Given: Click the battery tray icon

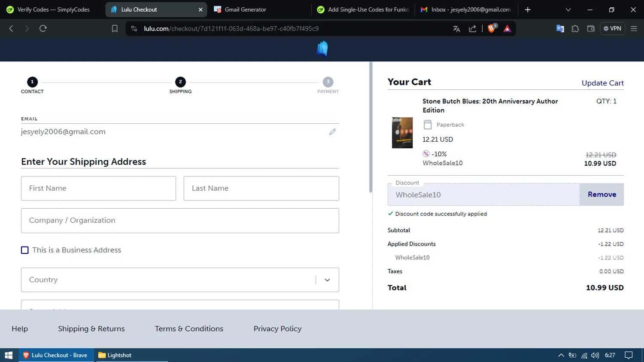Looking at the screenshot, I should (572, 355).
